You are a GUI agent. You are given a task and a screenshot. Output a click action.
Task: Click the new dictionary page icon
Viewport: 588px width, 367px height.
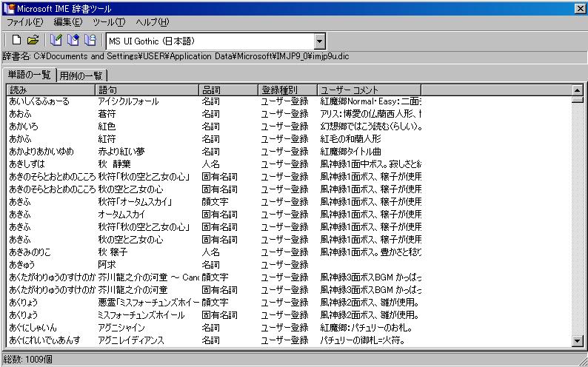point(16,41)
